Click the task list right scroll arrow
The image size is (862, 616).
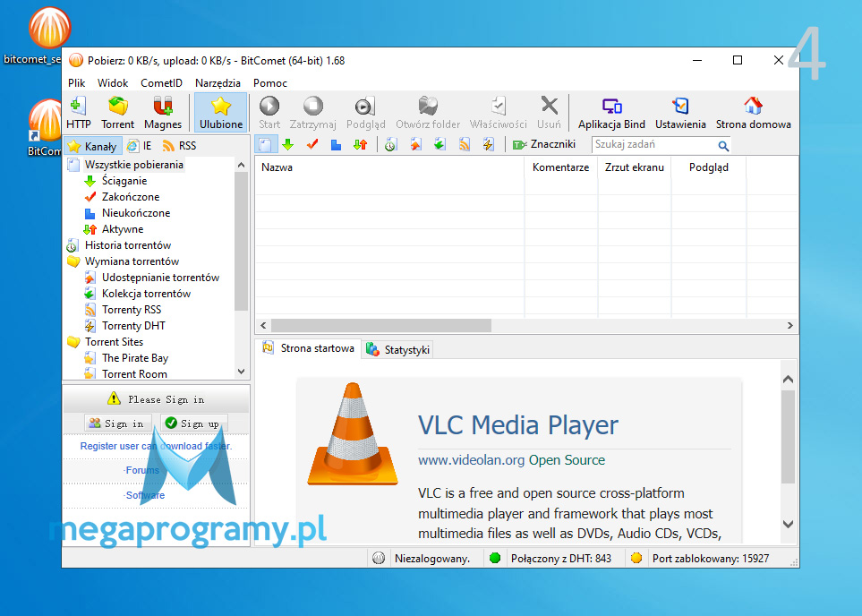790,326
